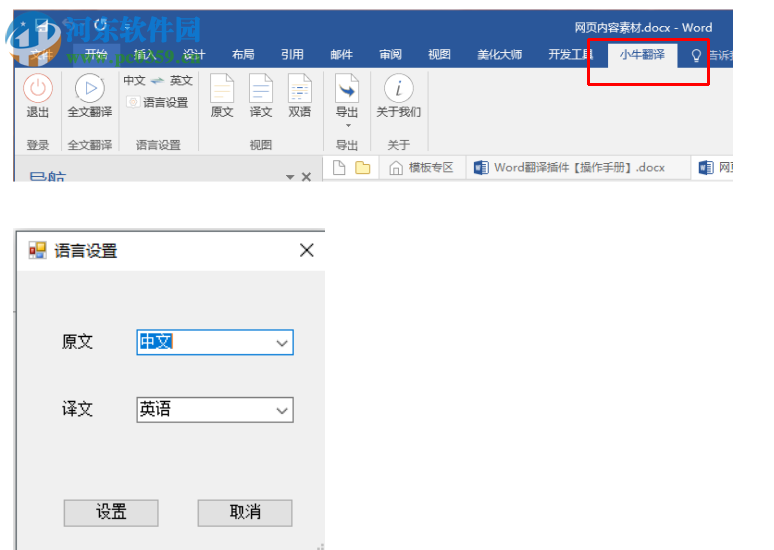Open the 设计 ribbon tab
This screenshot has height=550, width=774.
coord(194,54)
